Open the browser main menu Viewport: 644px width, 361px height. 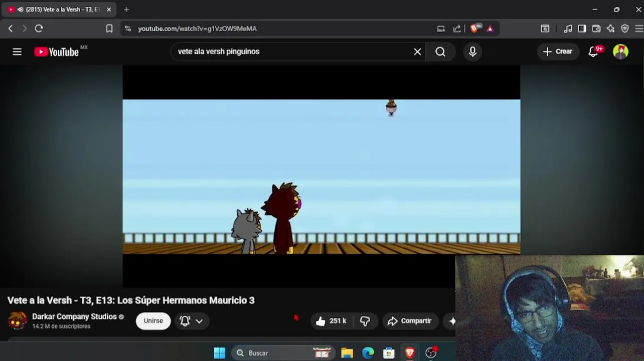coord(638,29)
